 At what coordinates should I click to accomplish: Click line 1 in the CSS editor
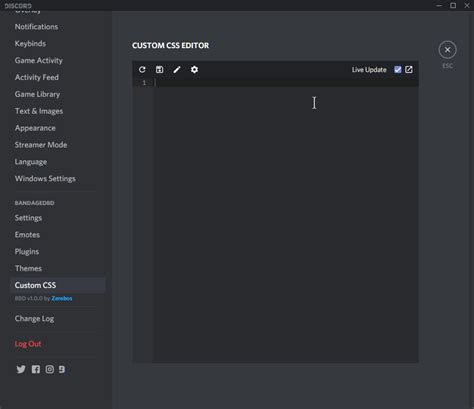[286, 83]
